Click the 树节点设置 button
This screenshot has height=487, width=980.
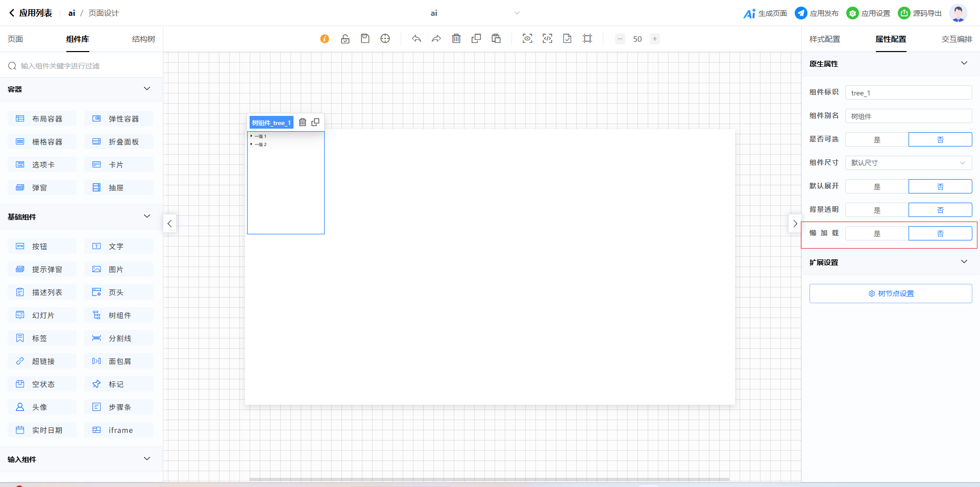pos(891,294)
